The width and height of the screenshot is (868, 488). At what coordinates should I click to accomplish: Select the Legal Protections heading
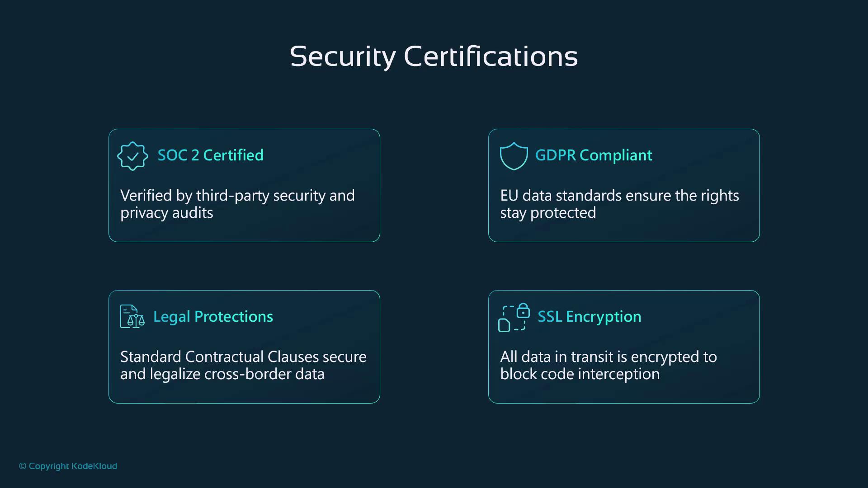tap(213, 316)
